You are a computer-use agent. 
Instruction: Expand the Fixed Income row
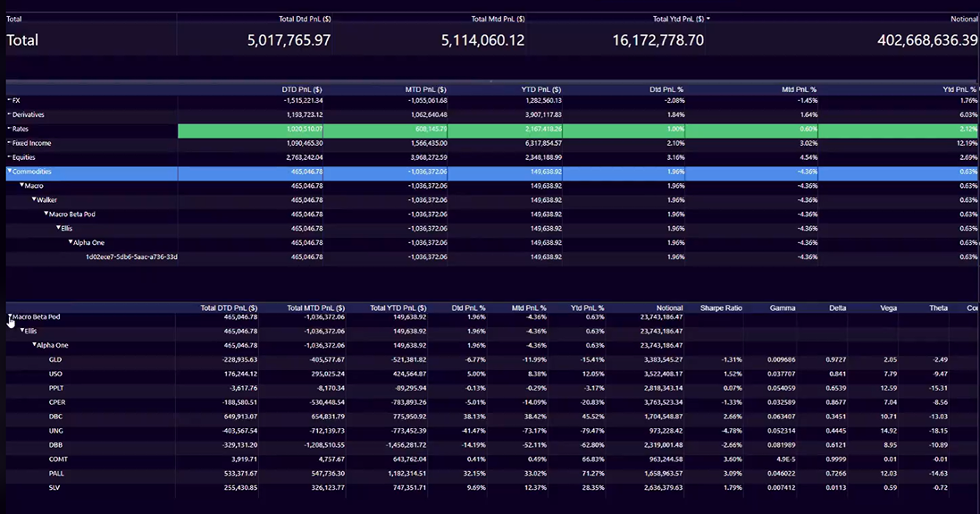9,143
